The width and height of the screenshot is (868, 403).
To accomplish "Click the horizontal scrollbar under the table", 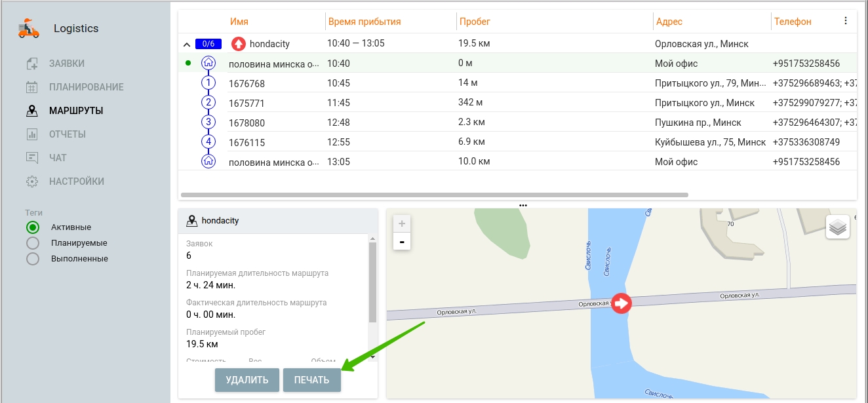I will [434, 195].
